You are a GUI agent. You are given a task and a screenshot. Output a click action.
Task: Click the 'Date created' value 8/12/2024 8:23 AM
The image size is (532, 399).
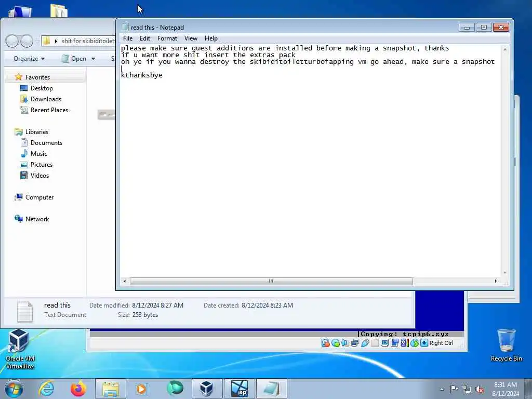(x=268, y=305)
